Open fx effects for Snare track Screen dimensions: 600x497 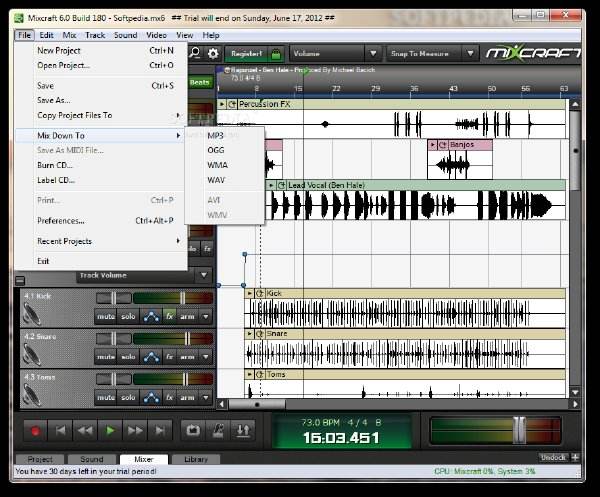(x=170, y=357)
